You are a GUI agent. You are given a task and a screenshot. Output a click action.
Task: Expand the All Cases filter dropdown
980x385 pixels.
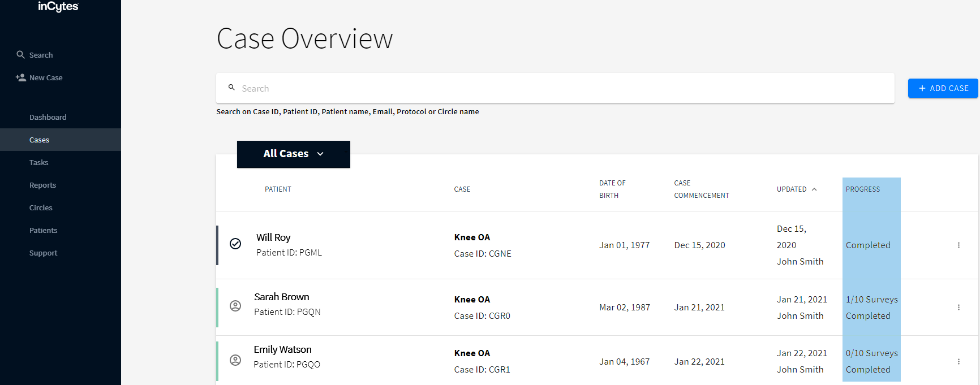click(293, 154)
